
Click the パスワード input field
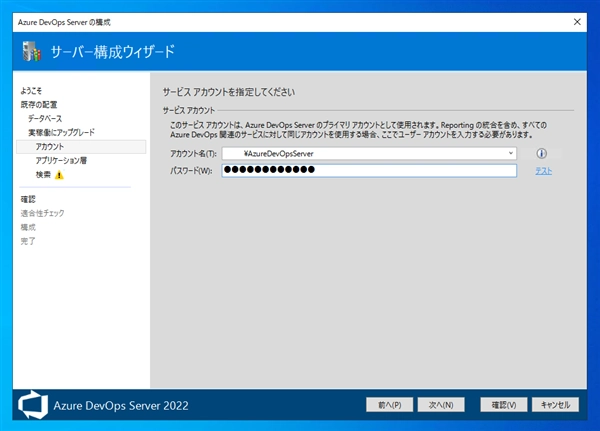[x=369, y=170]
